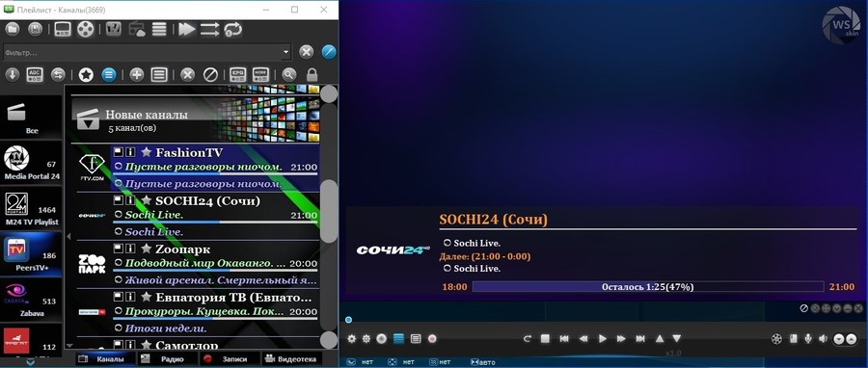Save the playlist with floppy icon
Screen dimensions: 868x368
click(x=35, y=29)
